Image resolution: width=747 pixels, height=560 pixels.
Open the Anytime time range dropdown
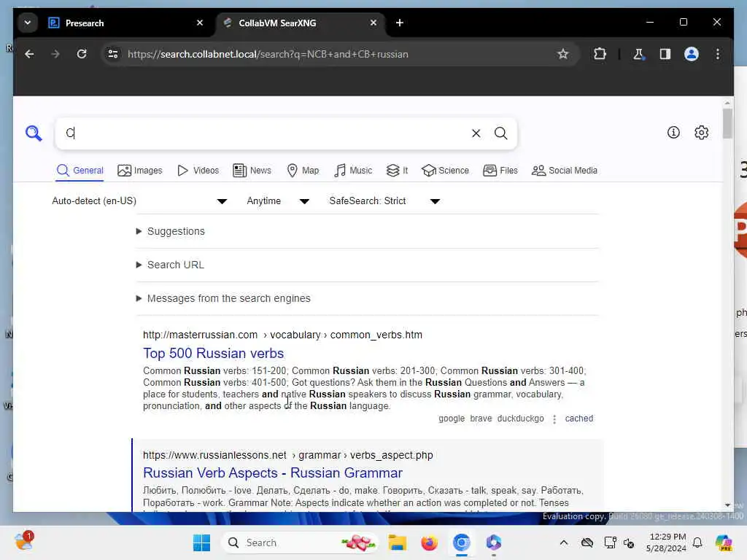click(x=278, y=201)
